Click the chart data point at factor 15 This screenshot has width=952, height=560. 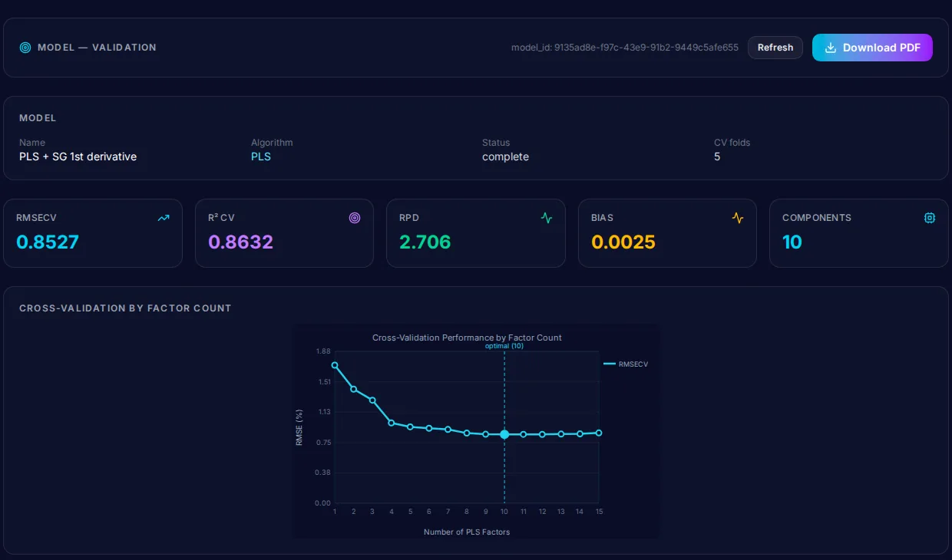[x=599, y=433]
